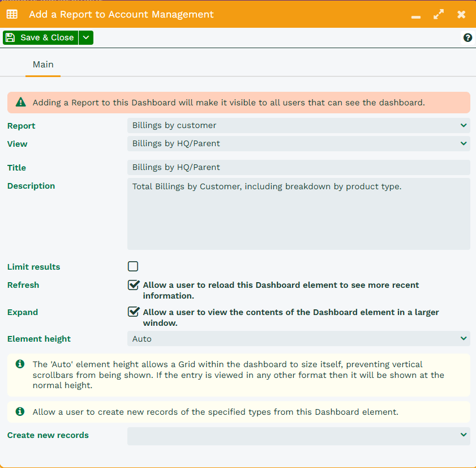Open the View dropdown list

(298, 143)
